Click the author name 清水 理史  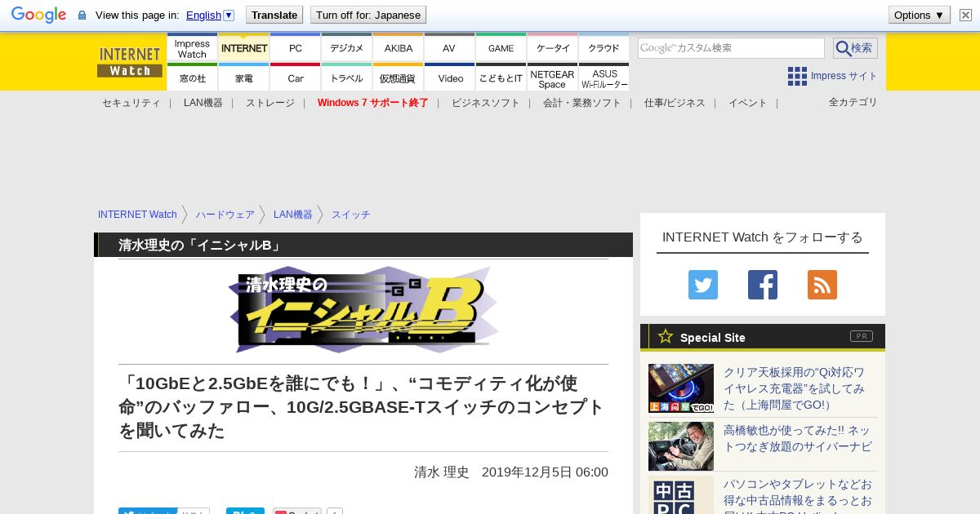point(442,472)
